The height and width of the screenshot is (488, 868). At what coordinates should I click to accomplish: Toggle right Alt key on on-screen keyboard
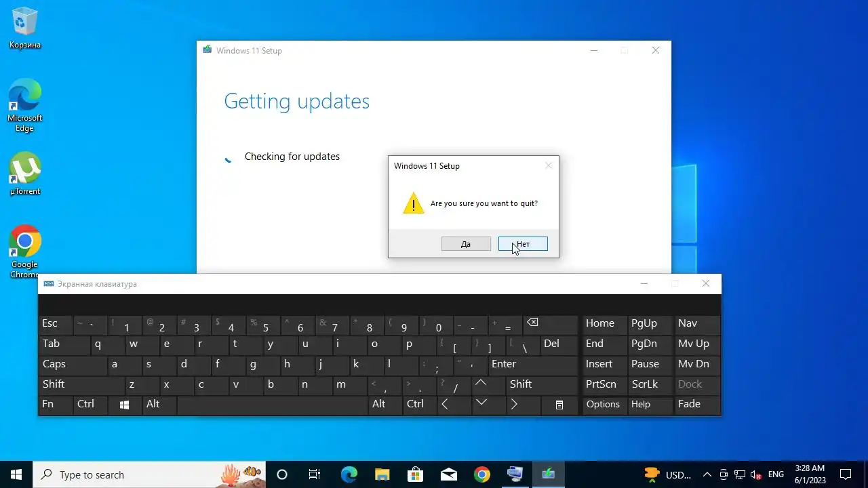(385, 405)
